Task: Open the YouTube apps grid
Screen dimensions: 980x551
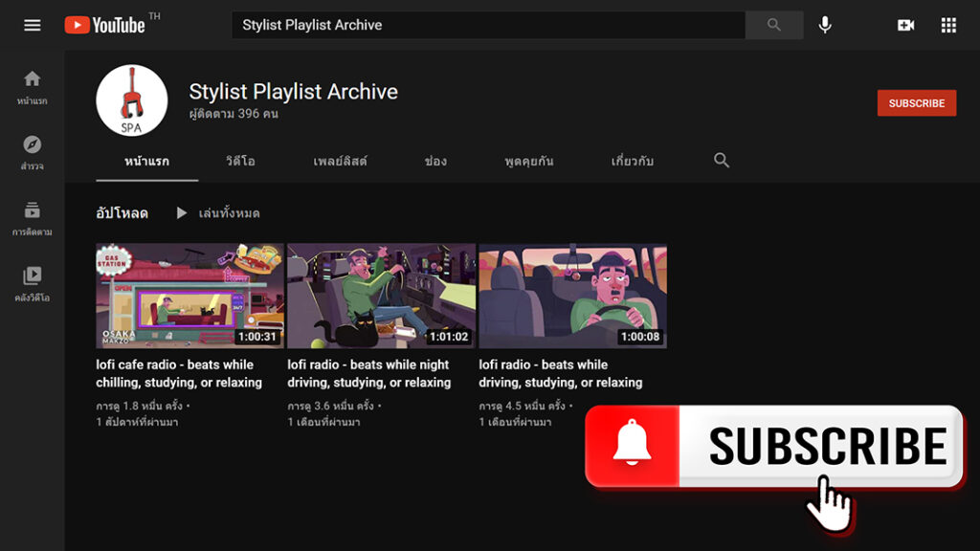Action: pos(948,25)
